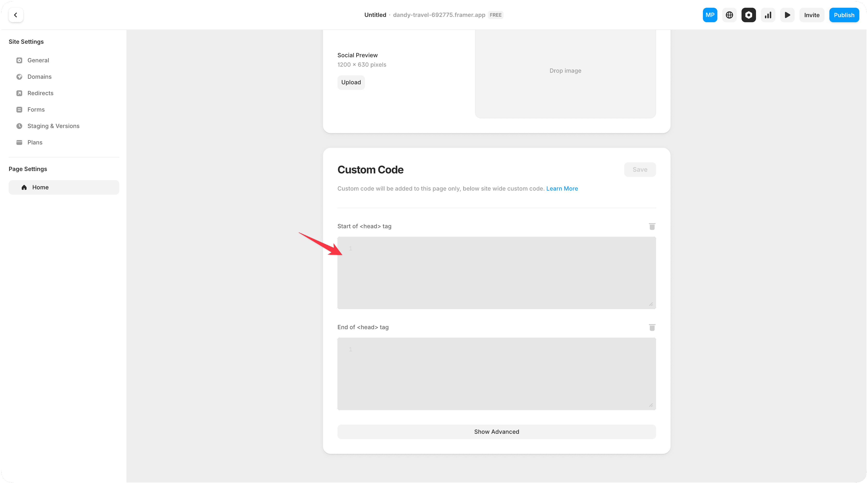This screenshot has height=484, width=868.
Task: Open the Learn More link about custom code
Action: [562, 188]
